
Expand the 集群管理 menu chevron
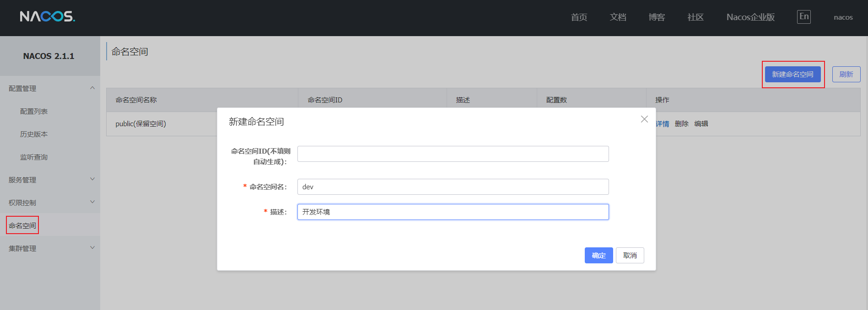(x=92, y=248)
